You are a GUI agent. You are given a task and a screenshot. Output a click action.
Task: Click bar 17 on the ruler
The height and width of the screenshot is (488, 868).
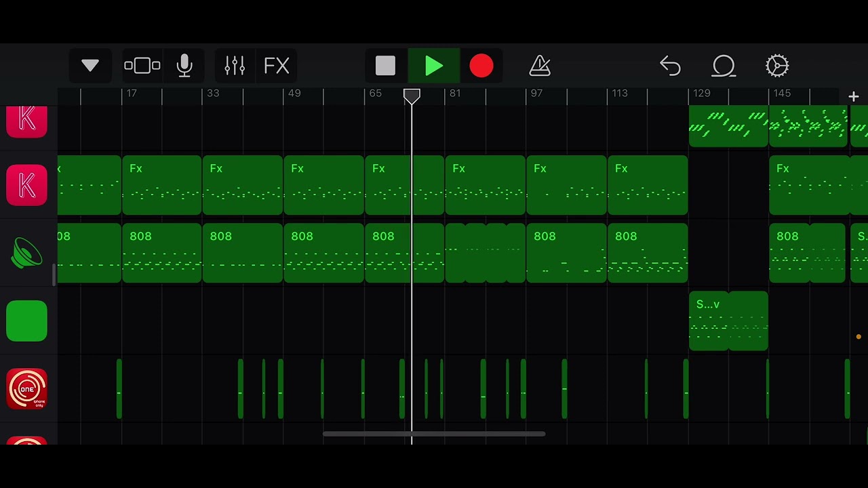132,94
